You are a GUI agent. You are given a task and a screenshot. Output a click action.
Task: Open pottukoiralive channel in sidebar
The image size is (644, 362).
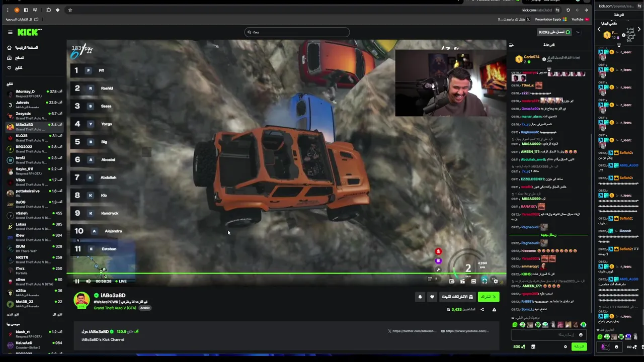pyautogui.click(x=34, y=193)
